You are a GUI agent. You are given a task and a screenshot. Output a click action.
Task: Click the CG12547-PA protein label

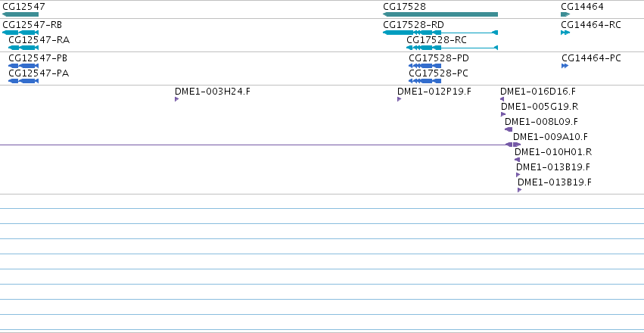39,73
